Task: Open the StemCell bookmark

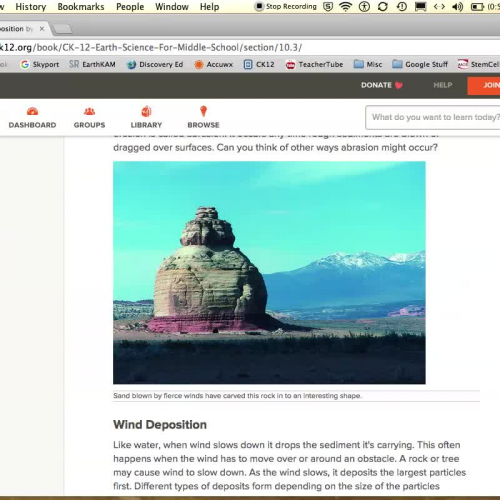Action: point(479,64)
